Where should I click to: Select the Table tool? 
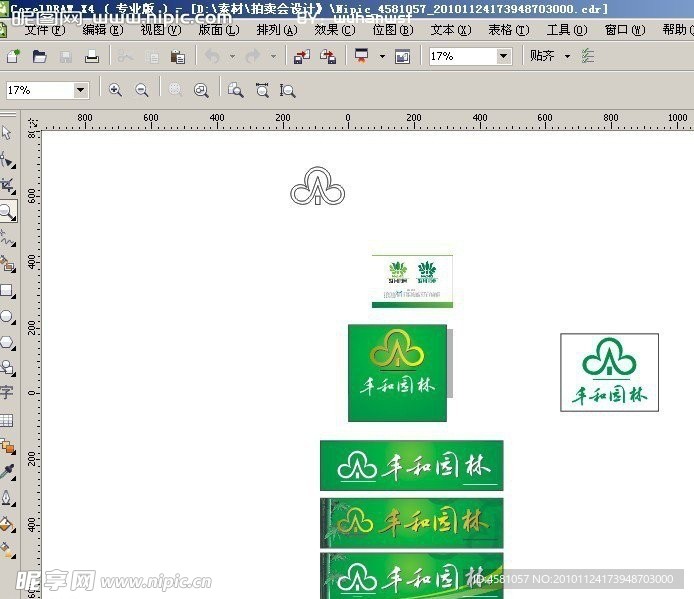point(7,420)
